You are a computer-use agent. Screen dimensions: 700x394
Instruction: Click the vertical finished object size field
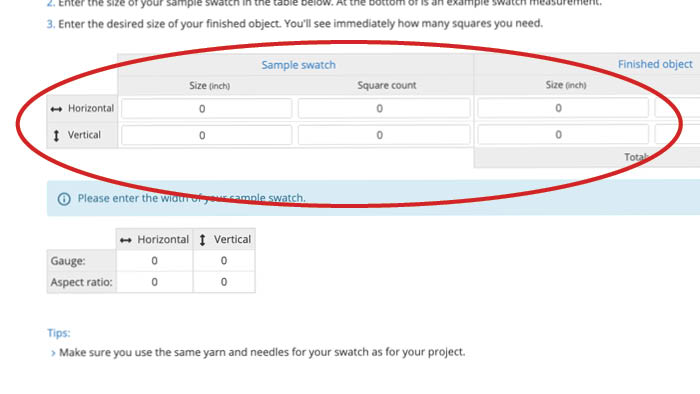coord(562,134)
